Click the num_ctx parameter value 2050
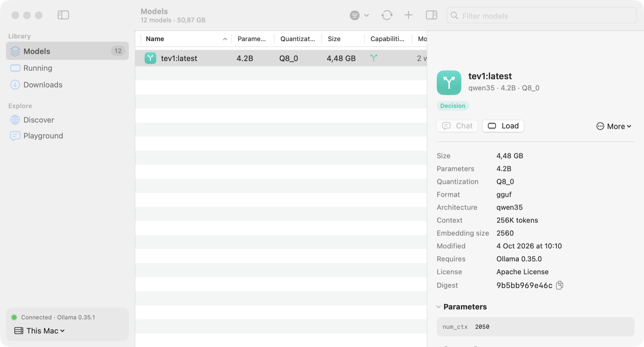 point(482,327)
